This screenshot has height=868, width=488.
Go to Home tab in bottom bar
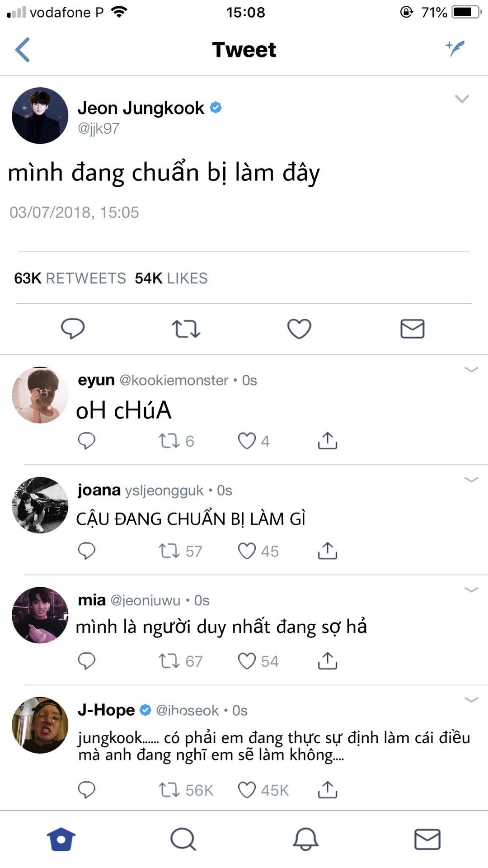click(x=61, y=840)
